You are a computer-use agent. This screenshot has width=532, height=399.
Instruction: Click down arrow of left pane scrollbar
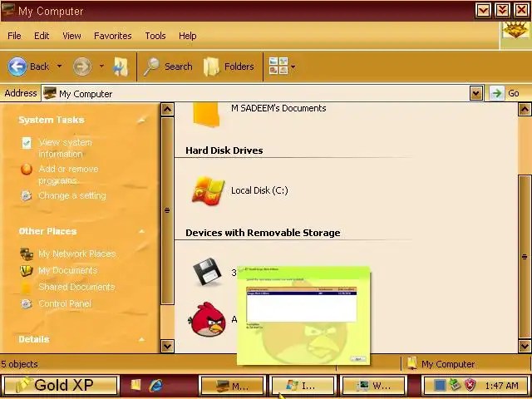click(x=167, y=346)
